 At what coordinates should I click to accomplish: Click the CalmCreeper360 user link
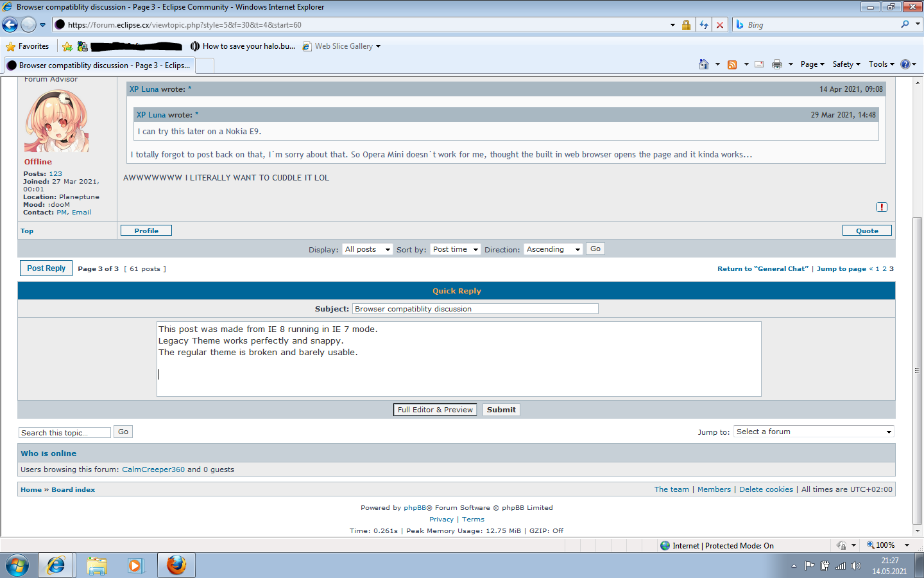coord(153,469)
